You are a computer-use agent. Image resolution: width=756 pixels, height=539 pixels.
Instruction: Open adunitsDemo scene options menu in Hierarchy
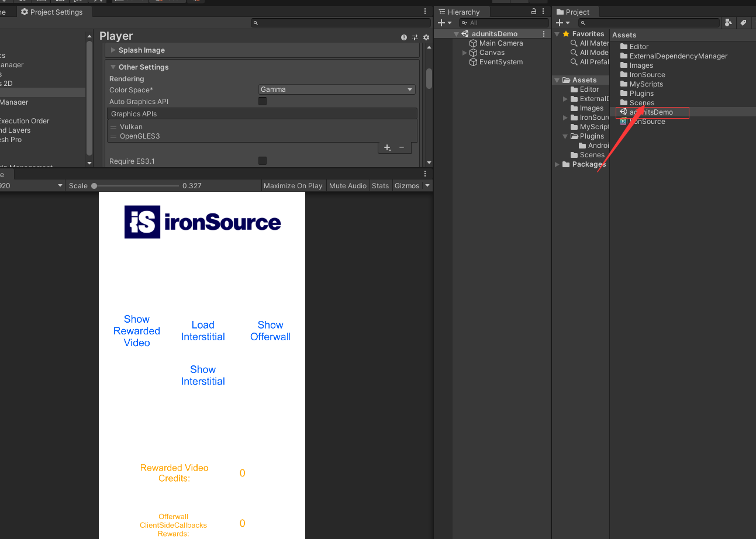[x=544, y=34]
